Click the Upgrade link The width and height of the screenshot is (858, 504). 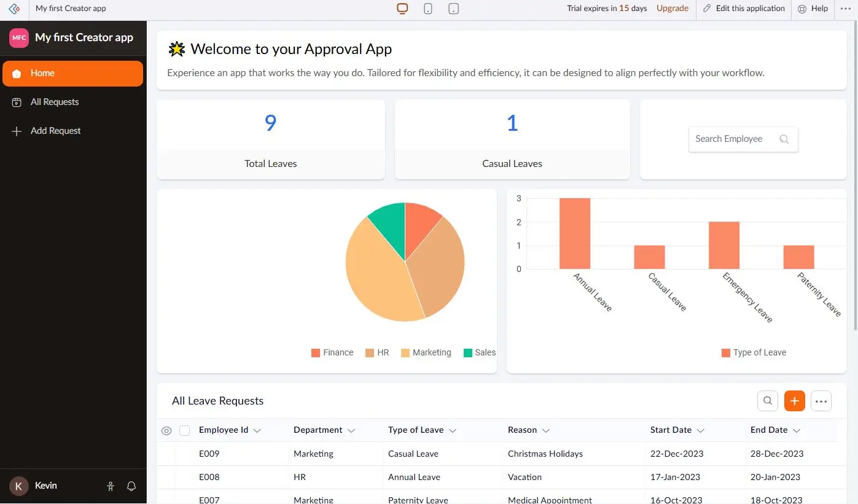673,9
